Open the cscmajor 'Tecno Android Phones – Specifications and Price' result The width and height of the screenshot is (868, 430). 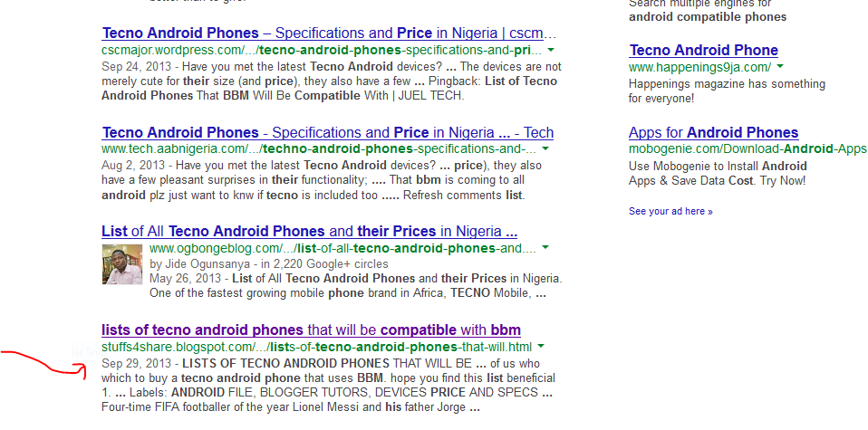(330, 33)
